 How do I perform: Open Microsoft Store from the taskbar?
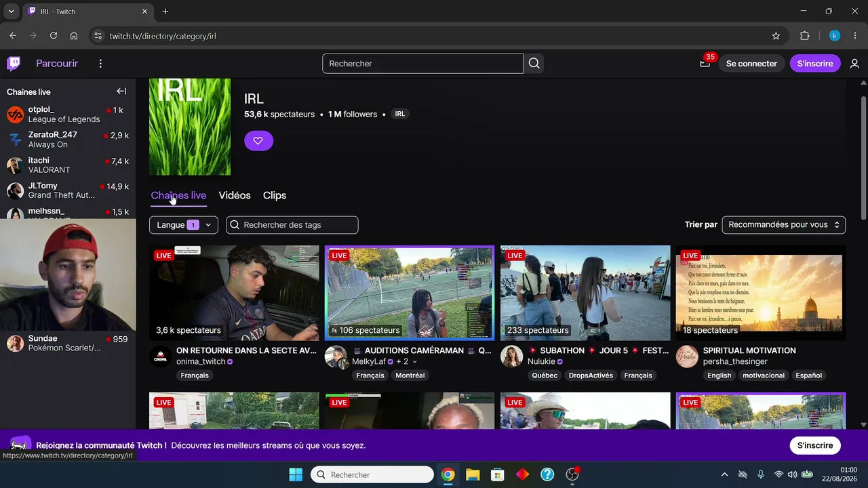[498, 474]
